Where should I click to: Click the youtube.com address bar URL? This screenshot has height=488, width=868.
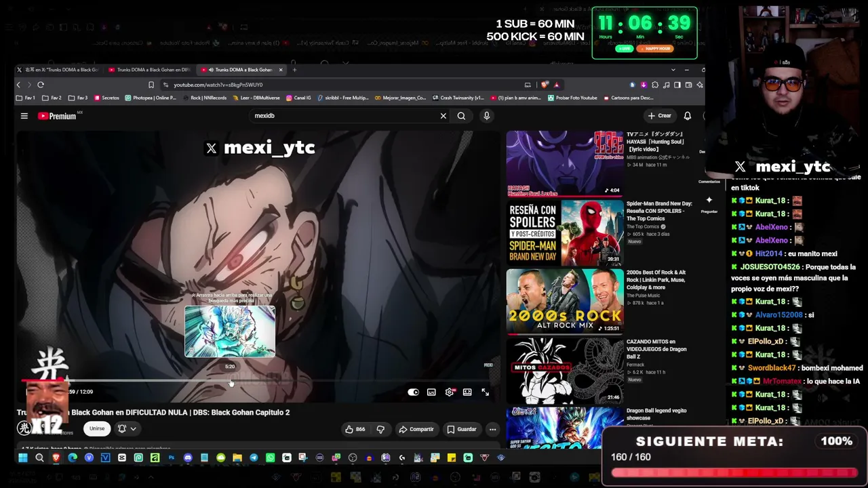click(x=218, y=85)
